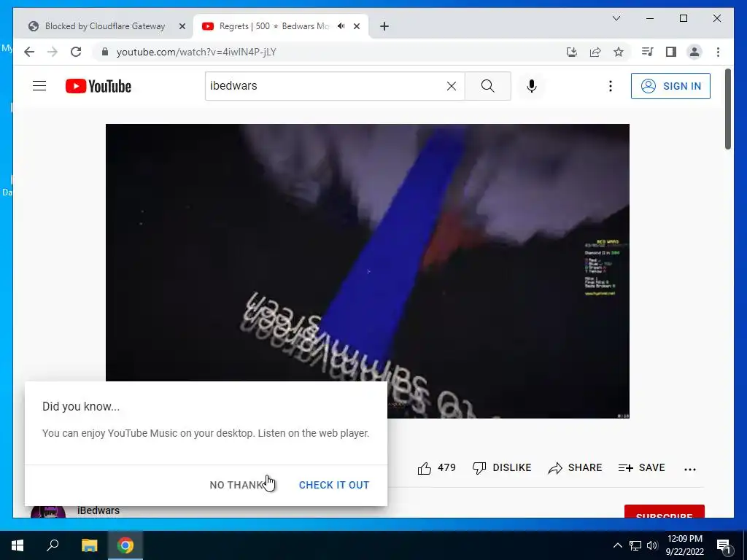
Task: Click CHECK IT OUT in popup
Action: click(334, 485)
